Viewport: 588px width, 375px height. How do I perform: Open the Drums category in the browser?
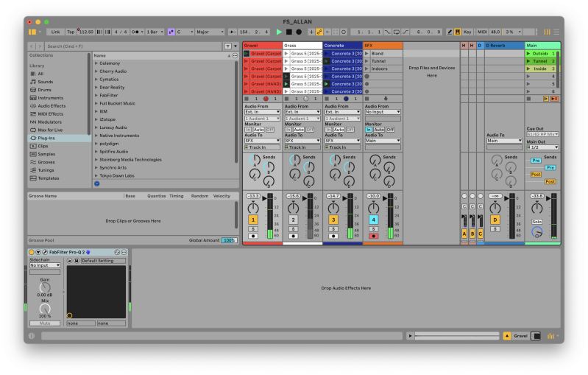click(x=44, y=89)
